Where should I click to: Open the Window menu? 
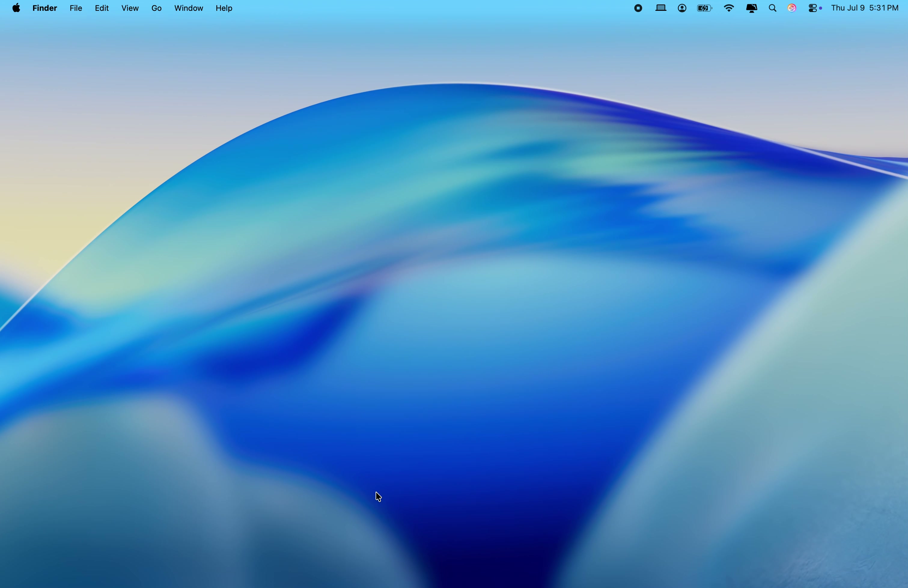coord(188,8)
